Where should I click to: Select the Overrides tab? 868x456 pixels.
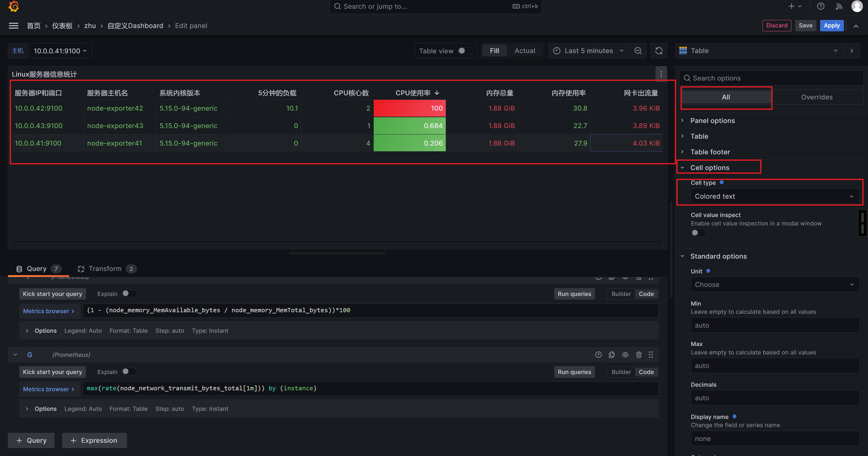pos(816,97)
